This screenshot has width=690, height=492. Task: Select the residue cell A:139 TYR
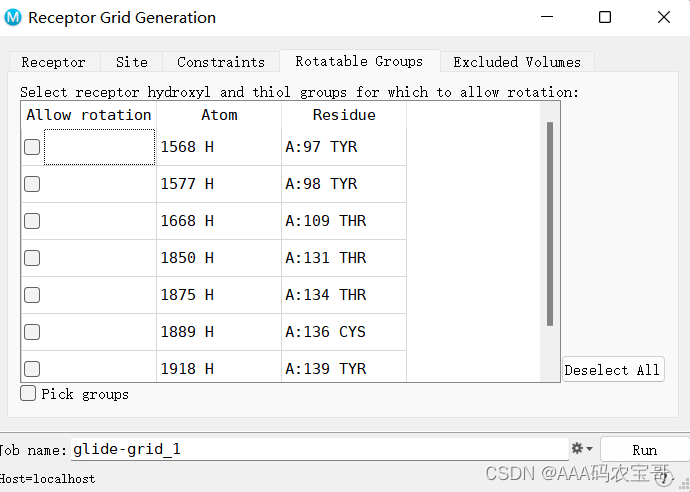click(344, 367)
